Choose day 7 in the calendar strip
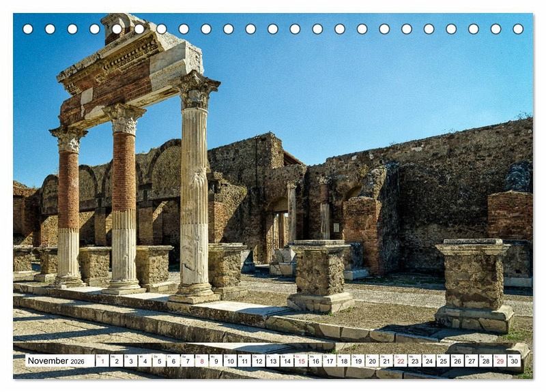This screenshot has height=392, width=546. tap(188, 361)
